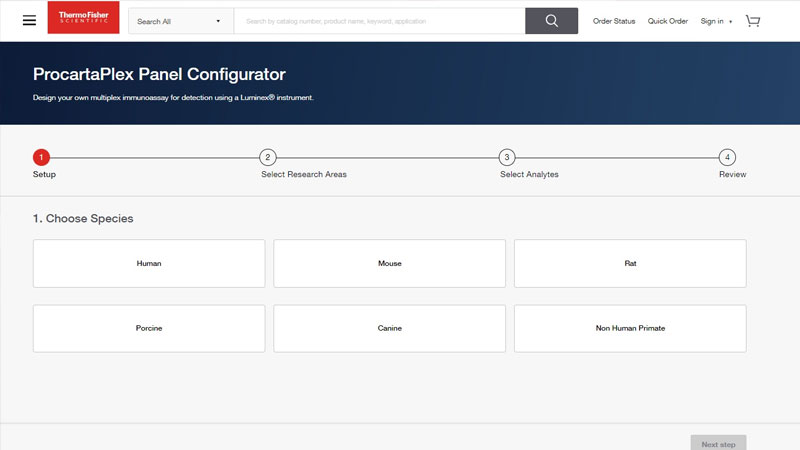Go to step 4 Review circle
Screen dimensions: 800x450
[x=727, y=157]
